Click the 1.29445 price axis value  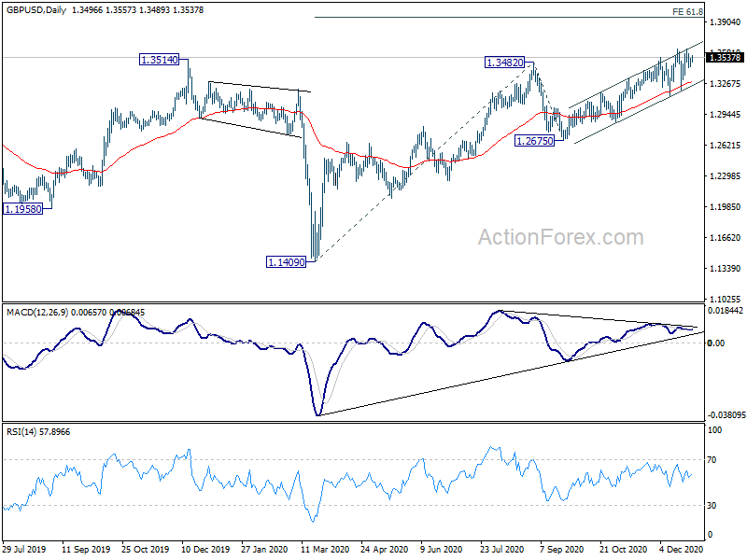pos(726,114)
